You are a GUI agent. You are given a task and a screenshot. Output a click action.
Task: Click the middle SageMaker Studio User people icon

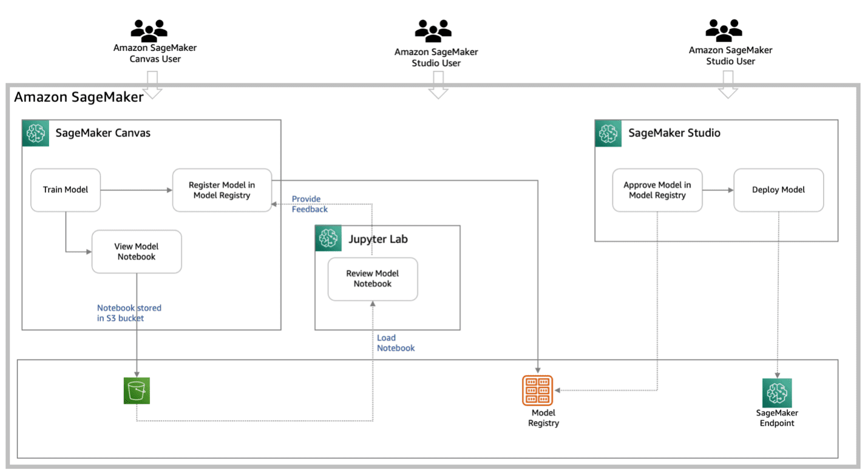433,30
